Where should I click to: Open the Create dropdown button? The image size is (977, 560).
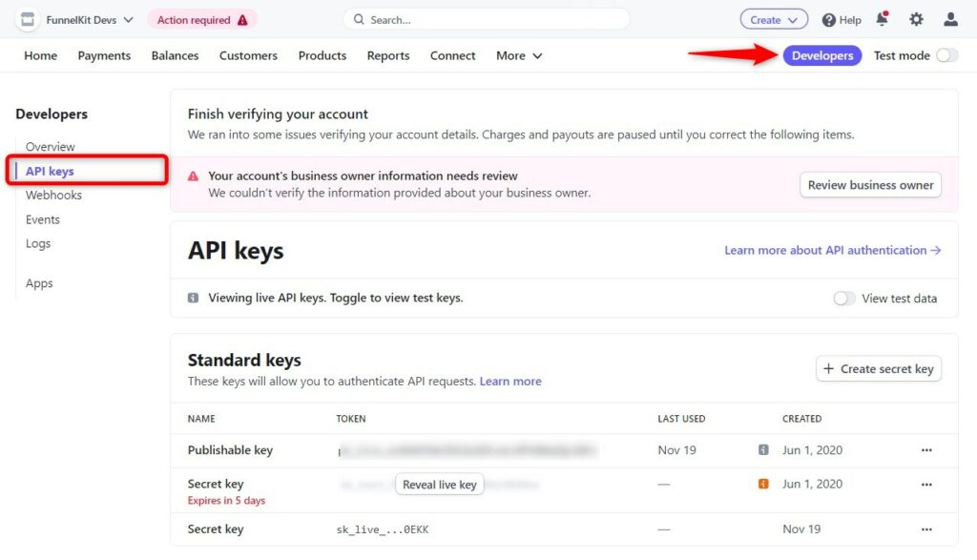coord(774,19)
